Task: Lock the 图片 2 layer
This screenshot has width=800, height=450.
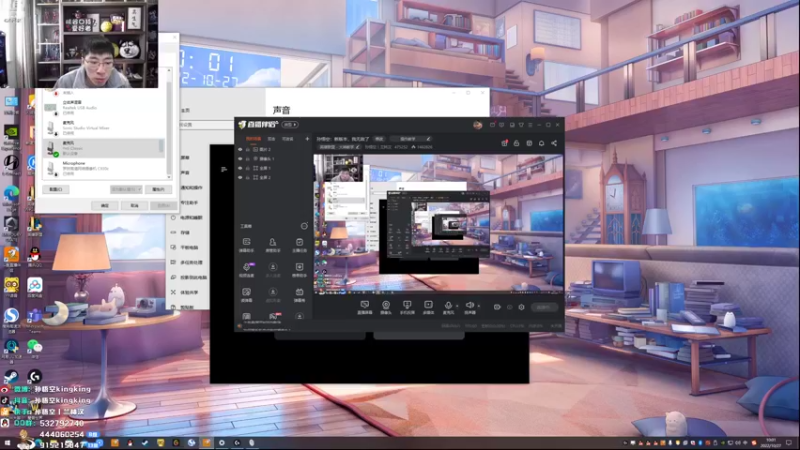Action: [x=247, y=149]
